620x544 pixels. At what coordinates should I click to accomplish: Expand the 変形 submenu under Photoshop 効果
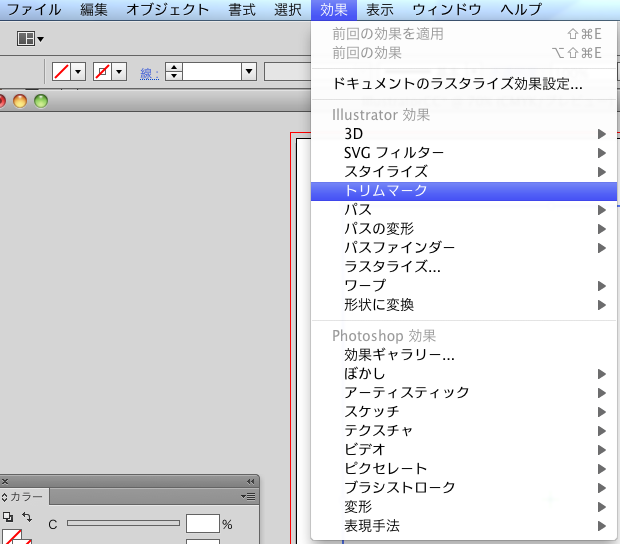(x=464, y=506)
